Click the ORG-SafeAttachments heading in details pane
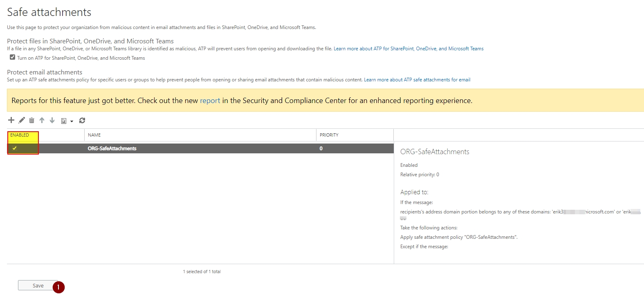This screenshot has width=644, height=294. coord(435,152)
